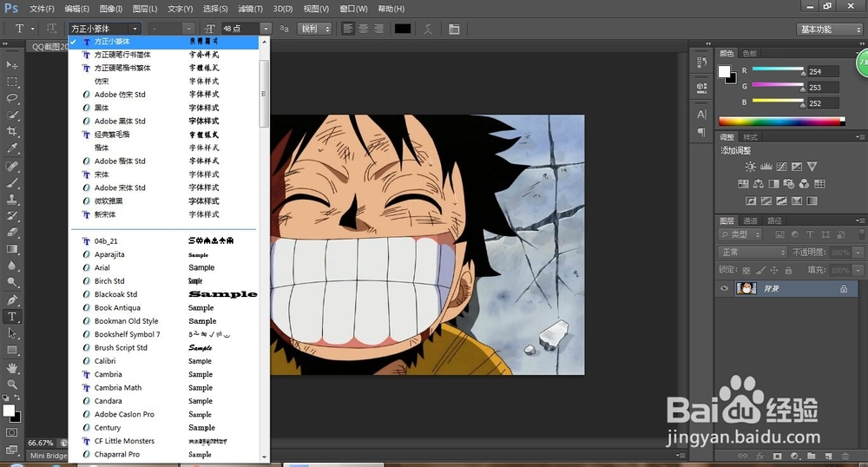Add Brightness/Contrast adjustment (sun icon)
The height and width of the screenshot is (467, 868).
click(x=750, y=167)
